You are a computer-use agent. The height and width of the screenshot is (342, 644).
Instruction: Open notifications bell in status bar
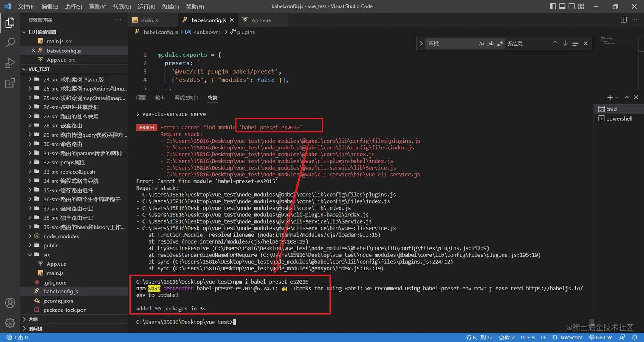coord(635,337)
